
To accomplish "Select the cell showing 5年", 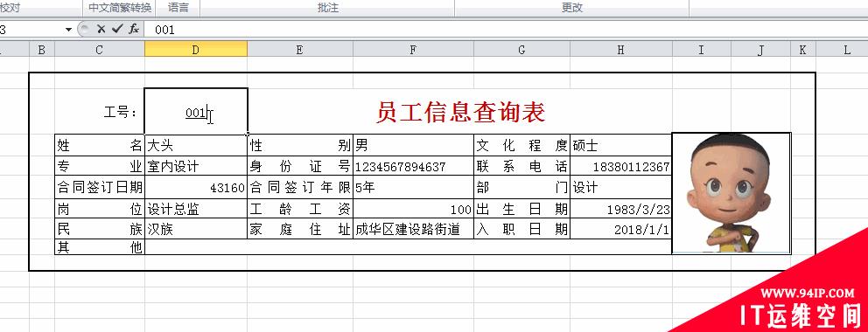I will (414, 188).
